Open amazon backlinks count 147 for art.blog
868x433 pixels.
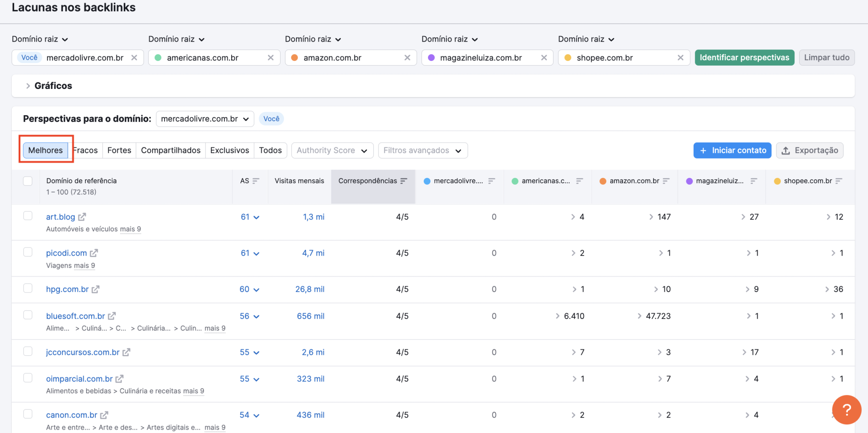click(x=660, y=217)
